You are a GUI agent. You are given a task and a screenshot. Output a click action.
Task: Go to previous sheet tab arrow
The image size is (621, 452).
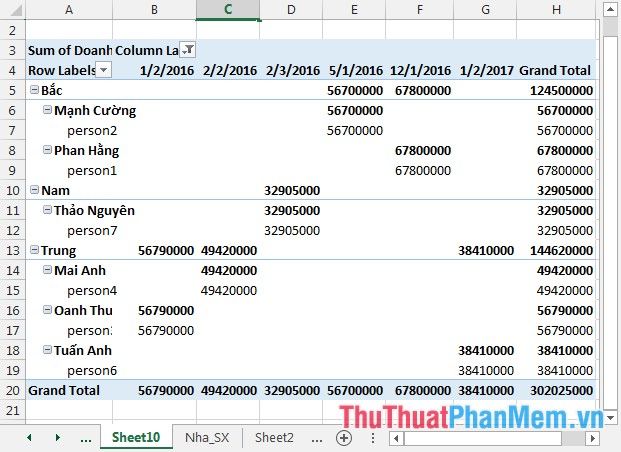tap(29, 437)
